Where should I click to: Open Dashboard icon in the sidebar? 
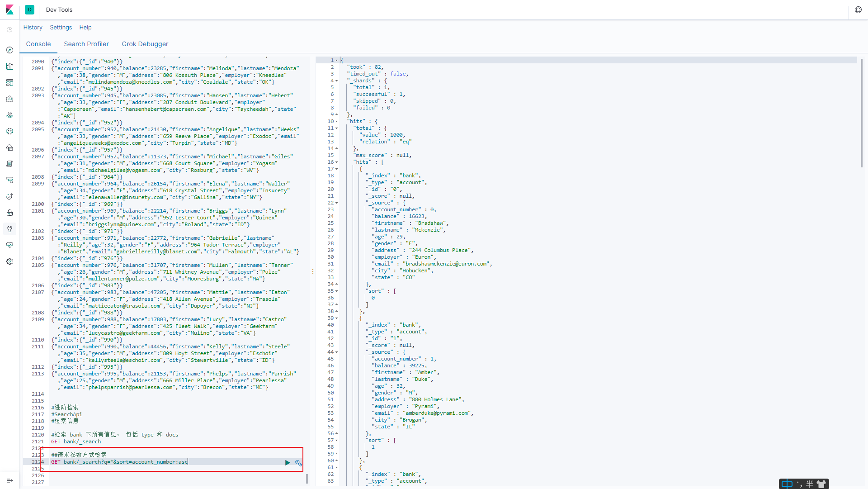pyautogui.click(x=9, y=82)
